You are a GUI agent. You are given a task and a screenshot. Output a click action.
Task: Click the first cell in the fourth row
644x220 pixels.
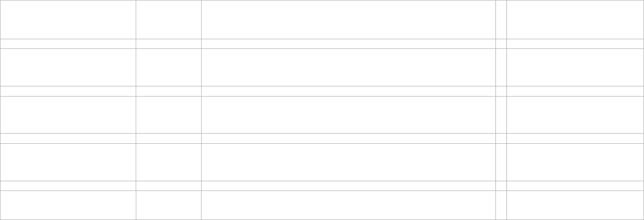point(68,91)
